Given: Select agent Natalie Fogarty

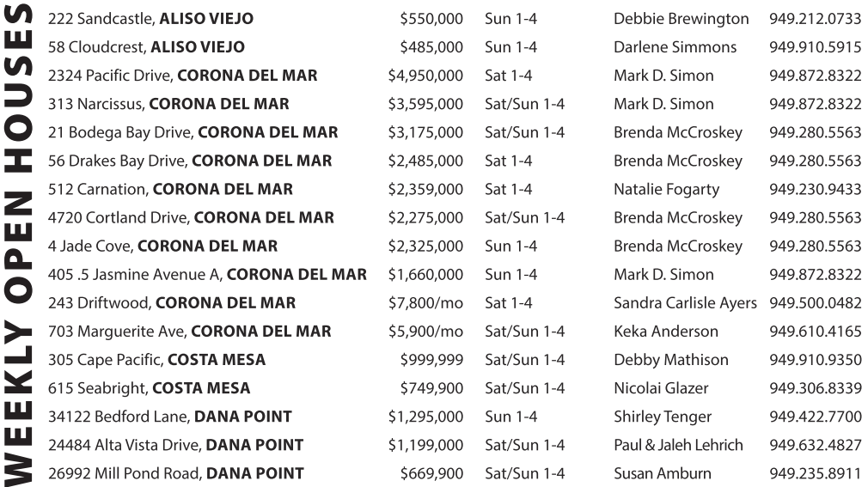Looking at the screenshot, I should (x=666, y=189).
